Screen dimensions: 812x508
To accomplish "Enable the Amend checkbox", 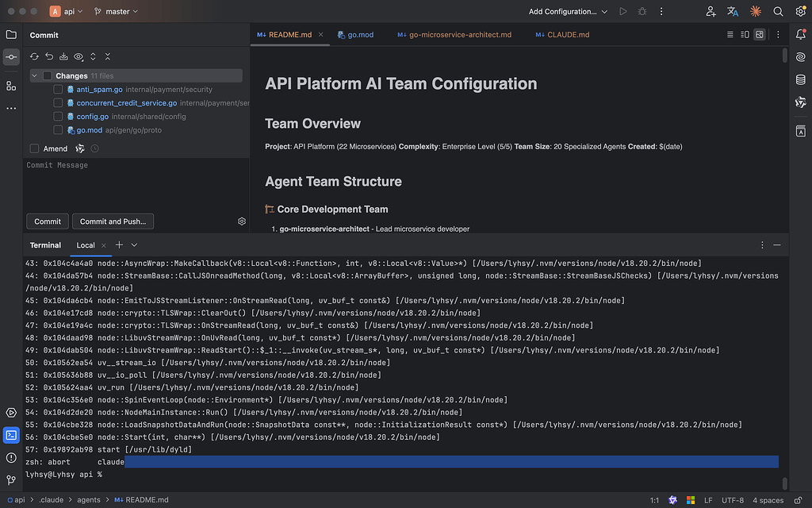I will click(34, 148).
